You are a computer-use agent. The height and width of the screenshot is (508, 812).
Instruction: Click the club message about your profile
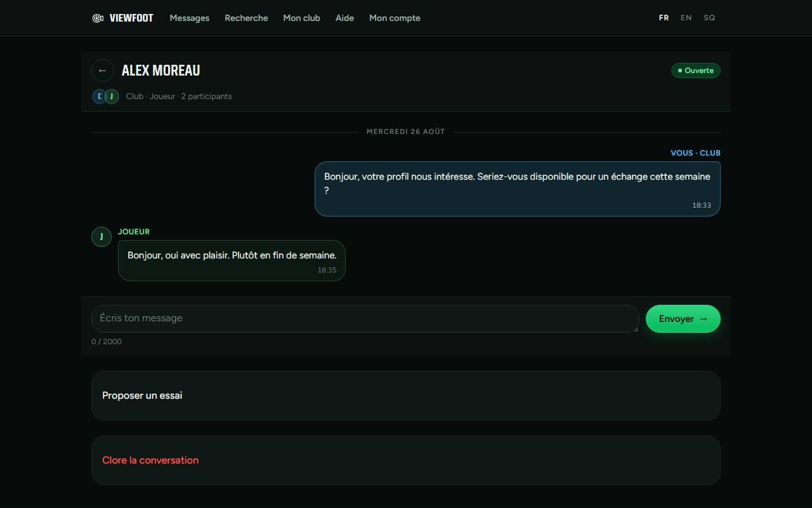pos(518,189)
